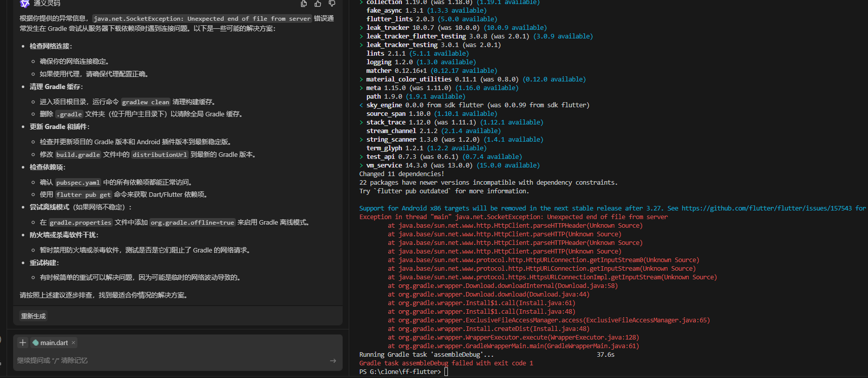Send the question with the arrow icon
The width and height of the screenshot is (868, 378).
click(333, 361)
